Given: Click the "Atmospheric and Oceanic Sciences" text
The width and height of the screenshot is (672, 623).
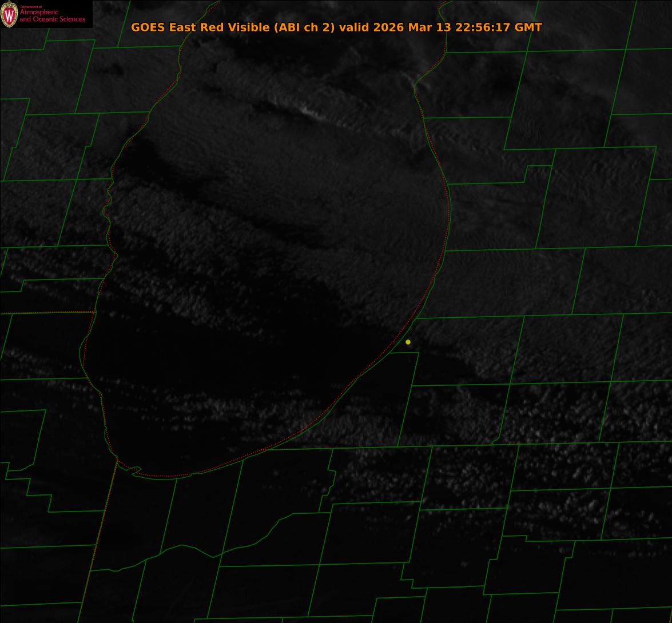Looking at the screenshot, I should (52, 16).
